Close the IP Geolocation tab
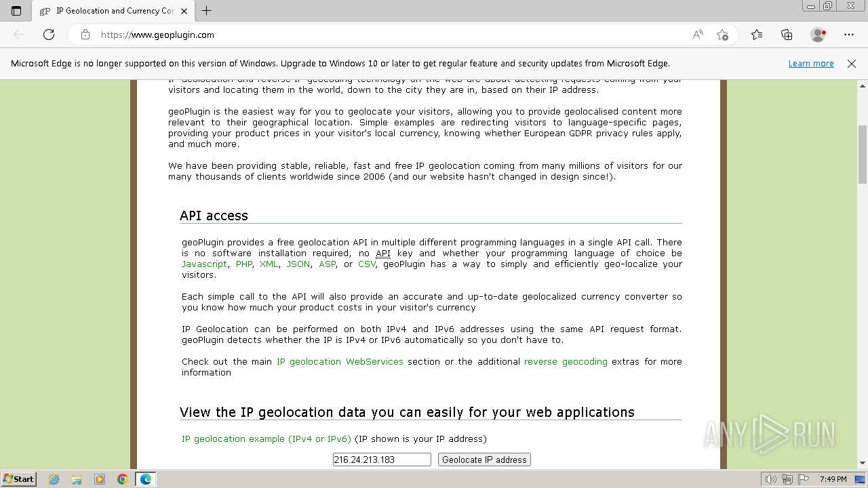The width and height of the screenshot is (868, 488). [184, 11]
